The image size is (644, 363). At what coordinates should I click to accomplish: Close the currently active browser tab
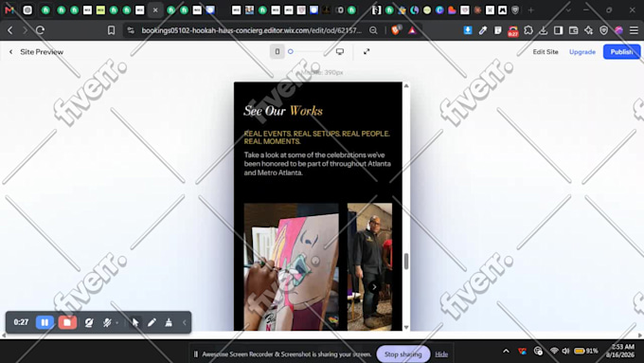[155, 10]
